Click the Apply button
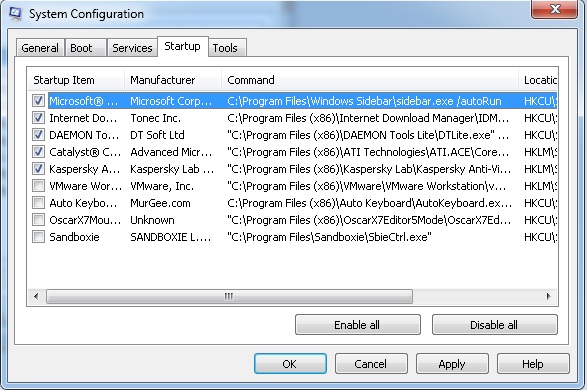Viewport: 587px width, 390px height. click(452, 363)
